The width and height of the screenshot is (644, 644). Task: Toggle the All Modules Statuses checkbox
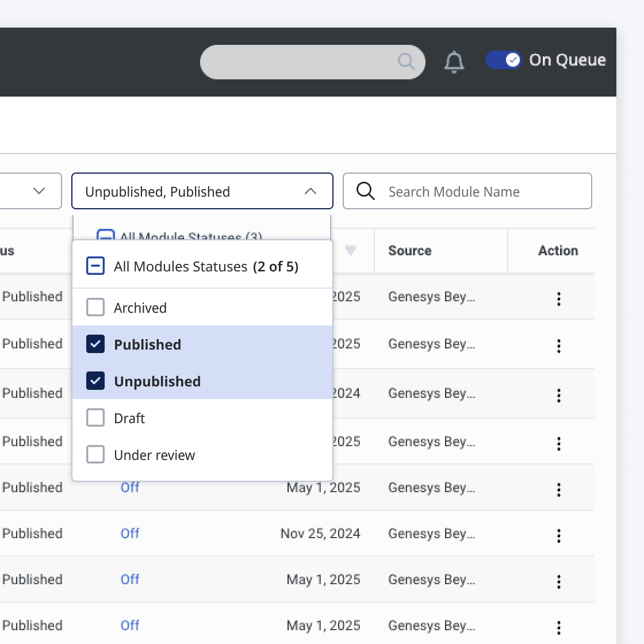tap(95, 266)
